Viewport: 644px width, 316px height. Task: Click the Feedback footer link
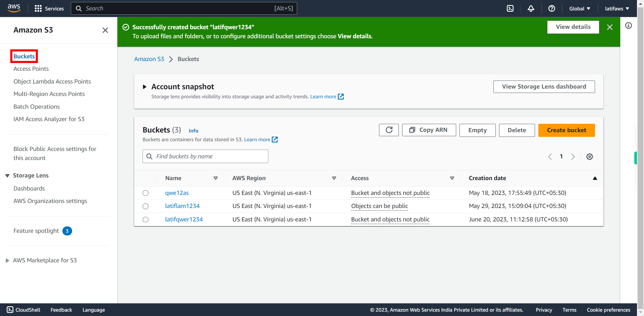coord(61,310)
